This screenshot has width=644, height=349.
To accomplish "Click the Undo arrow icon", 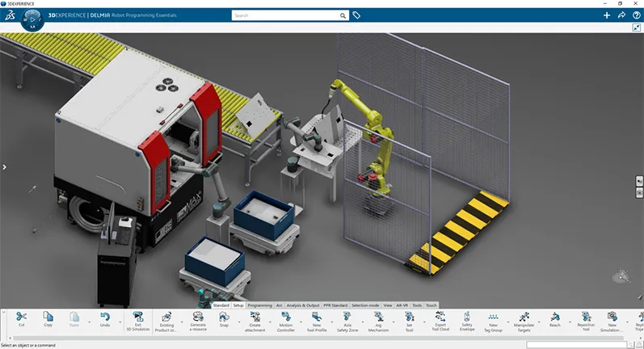I will point(105,317).
